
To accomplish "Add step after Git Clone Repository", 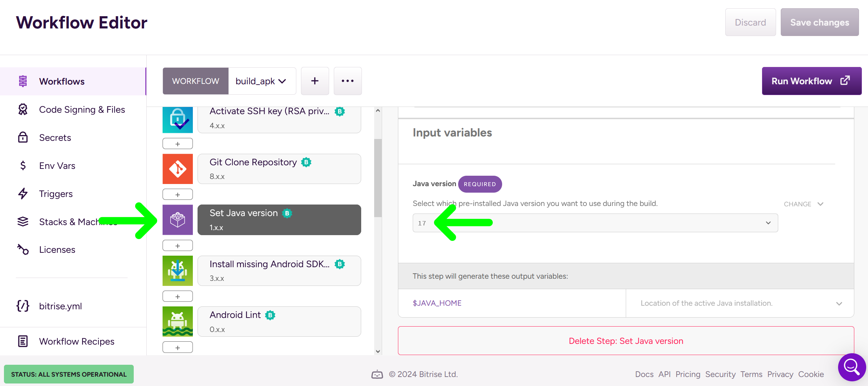I will click(178, 194).
